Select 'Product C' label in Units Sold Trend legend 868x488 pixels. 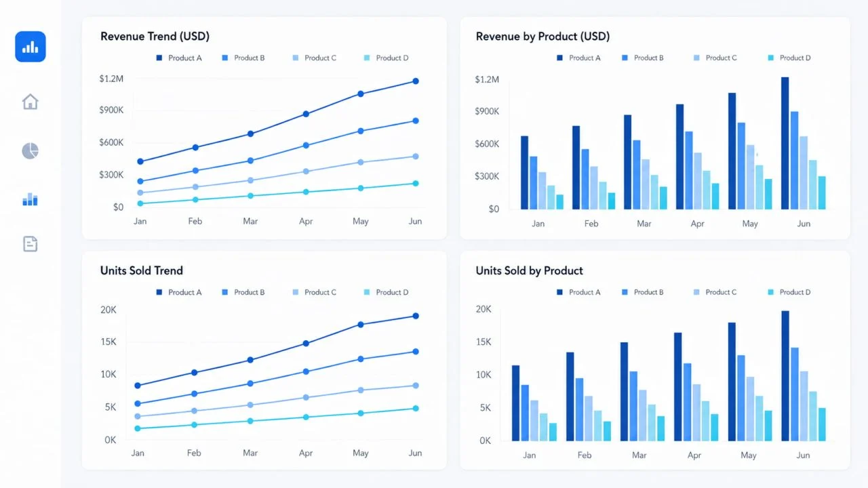click(320, 292)
